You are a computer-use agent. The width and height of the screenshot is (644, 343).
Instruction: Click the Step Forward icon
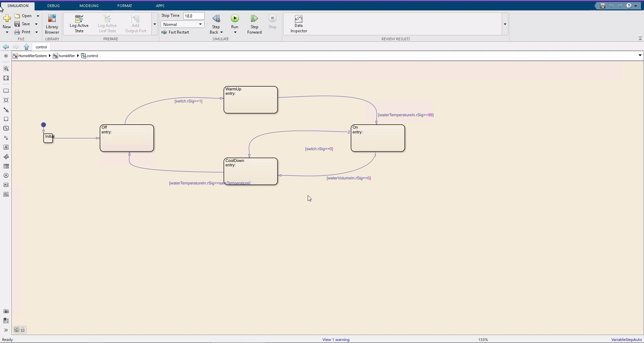tap(254, 18)
